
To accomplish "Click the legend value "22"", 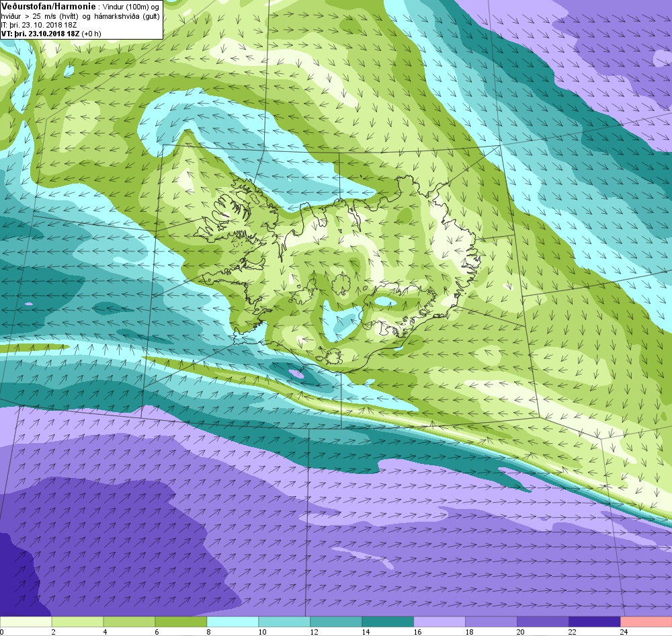I will point(573,632).
